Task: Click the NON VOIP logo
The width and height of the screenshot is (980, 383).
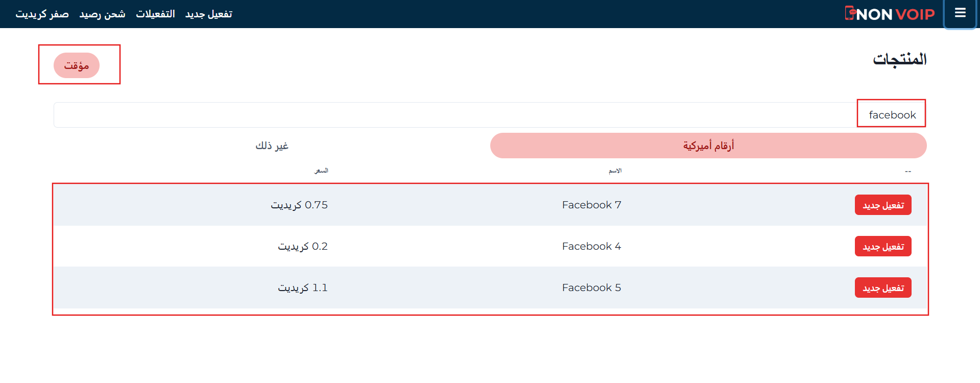Action: pyautogui.click(x=890, y=14)
